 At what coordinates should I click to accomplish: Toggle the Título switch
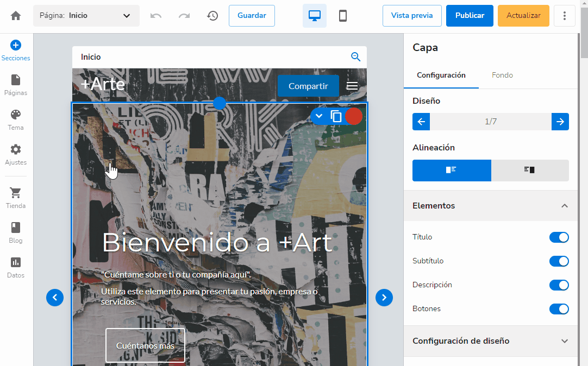559,237
